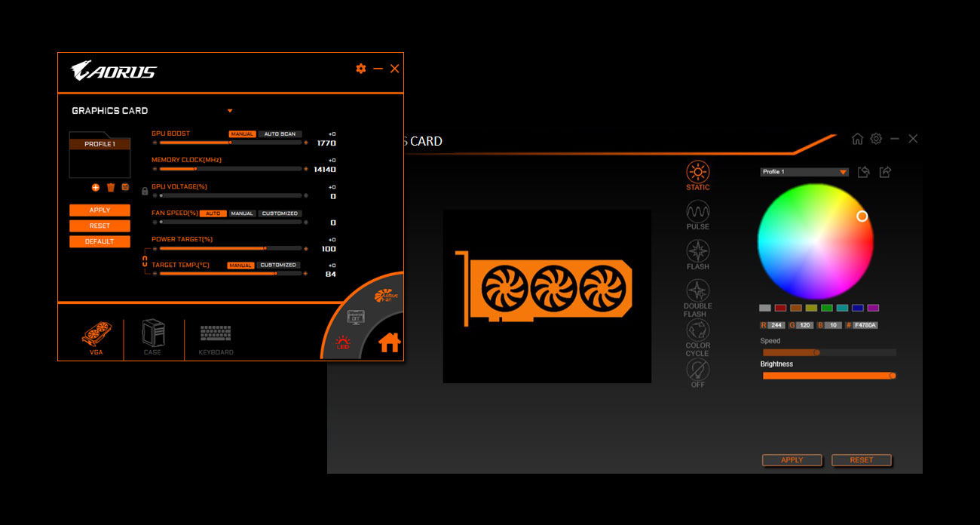Choose the purple preset color swatch
980x525 pixels.
tap(873, 308)
